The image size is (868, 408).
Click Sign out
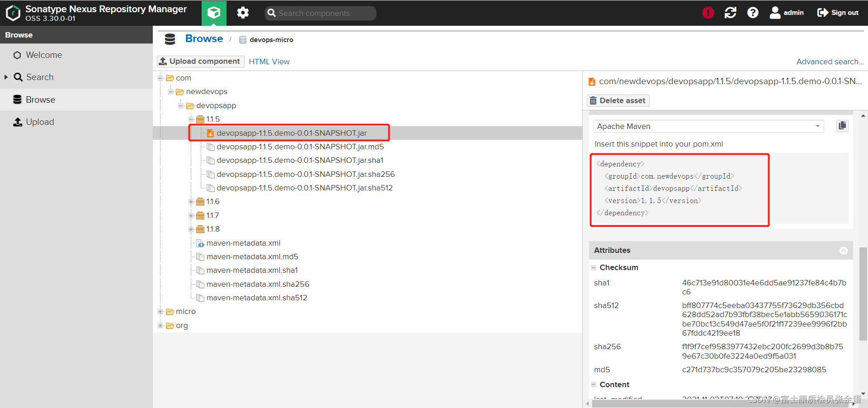[838, 13]
